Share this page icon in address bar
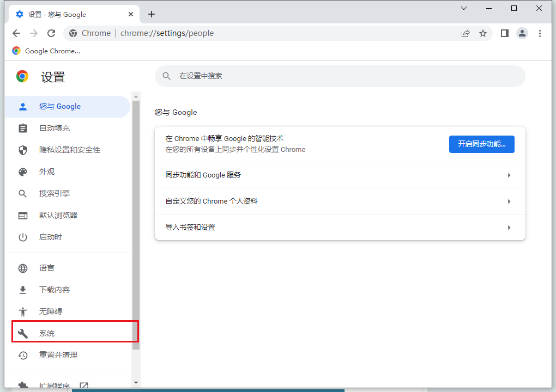 coord(466,33)
